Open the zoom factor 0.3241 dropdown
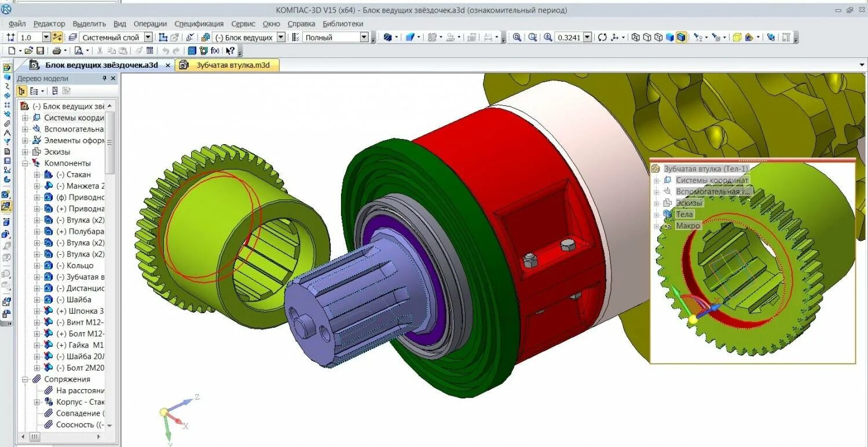This screenshot has height=447, width=868. (588, 37)
